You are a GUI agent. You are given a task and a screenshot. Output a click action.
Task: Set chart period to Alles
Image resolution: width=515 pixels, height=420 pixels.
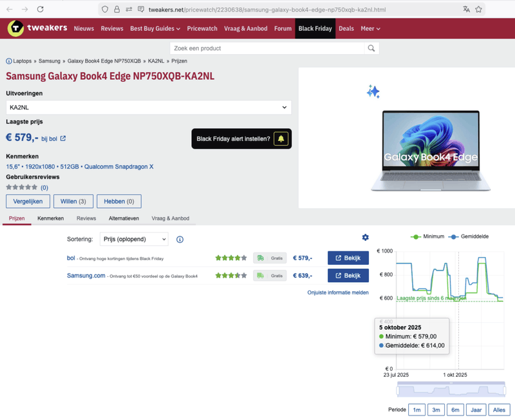click(x=499, y=410)
